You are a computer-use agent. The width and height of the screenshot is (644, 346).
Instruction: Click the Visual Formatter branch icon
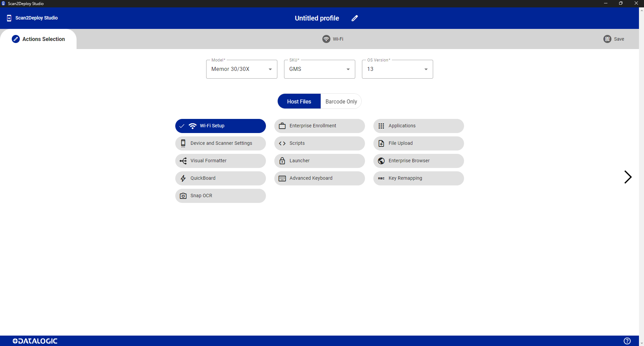pyautogui.click(x=183, y=161)
